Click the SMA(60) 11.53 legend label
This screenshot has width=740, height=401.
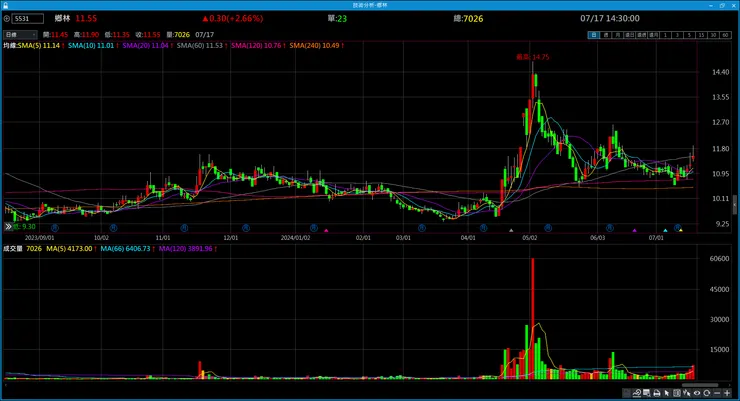click(x=200, y=46)
